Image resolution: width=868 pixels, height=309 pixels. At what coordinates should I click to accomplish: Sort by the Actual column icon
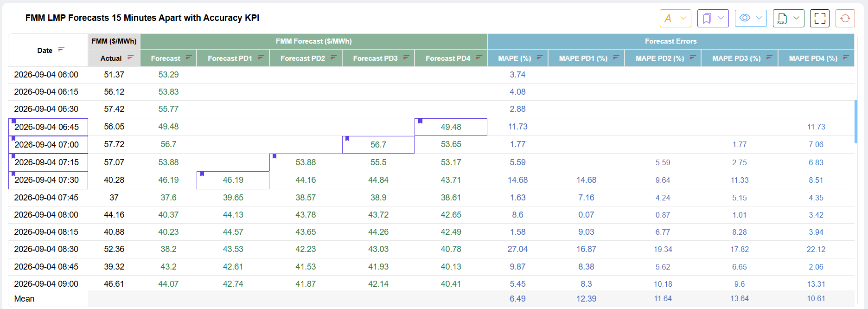tap(130, 58)
